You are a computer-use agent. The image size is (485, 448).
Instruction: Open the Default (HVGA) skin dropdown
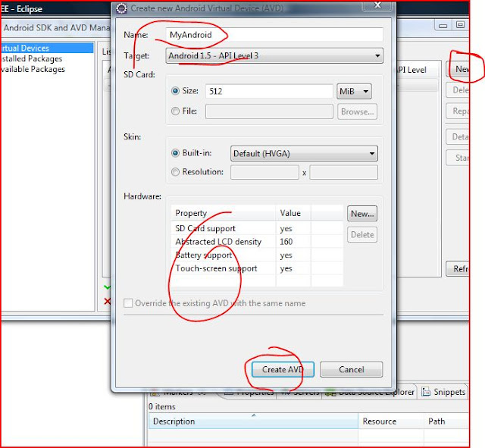point(304,154)
